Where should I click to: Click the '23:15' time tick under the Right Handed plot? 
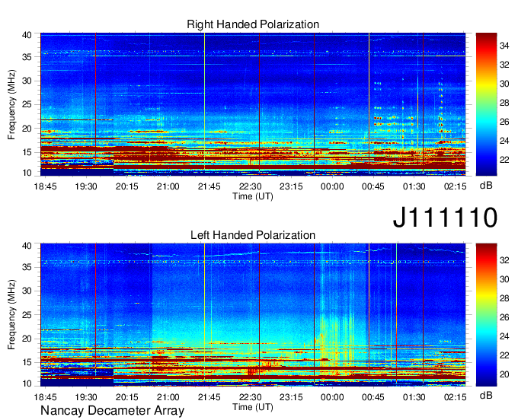[x=291, y=186]
